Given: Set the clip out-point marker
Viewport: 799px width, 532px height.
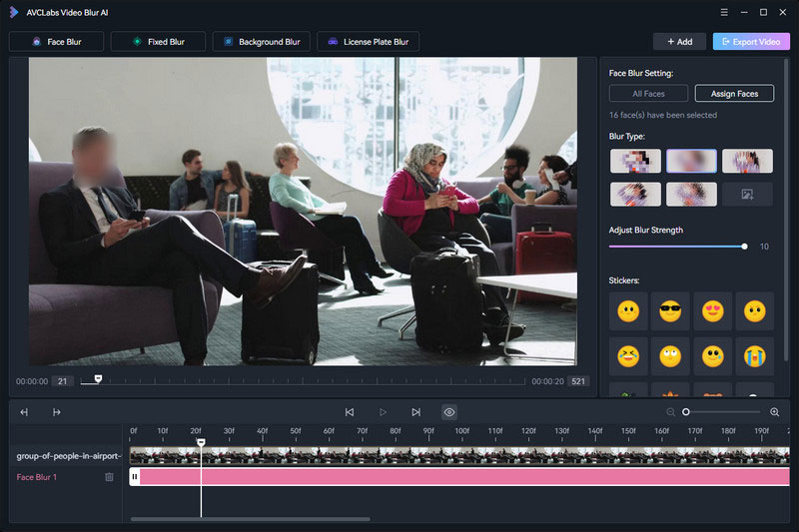Looking at the screenshot, I should (x=57, y=411).
